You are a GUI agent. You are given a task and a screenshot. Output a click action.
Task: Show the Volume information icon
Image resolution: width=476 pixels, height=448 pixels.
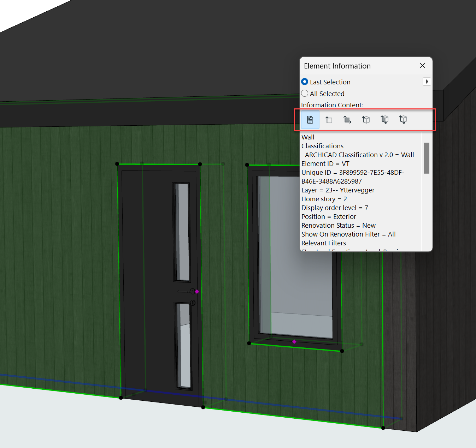coord(403,120)
